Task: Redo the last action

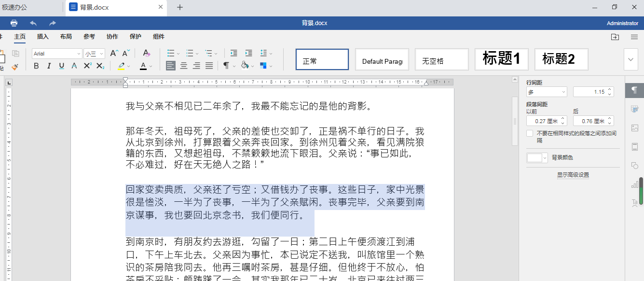Action: point(53,23)
